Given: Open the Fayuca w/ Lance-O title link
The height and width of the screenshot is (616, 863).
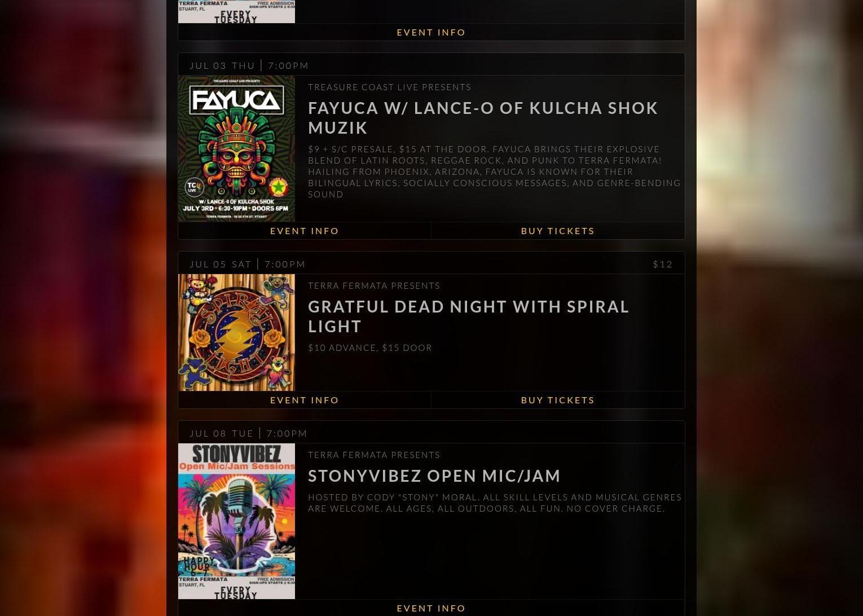Looking at the screenshot, I should coord(483,117).
